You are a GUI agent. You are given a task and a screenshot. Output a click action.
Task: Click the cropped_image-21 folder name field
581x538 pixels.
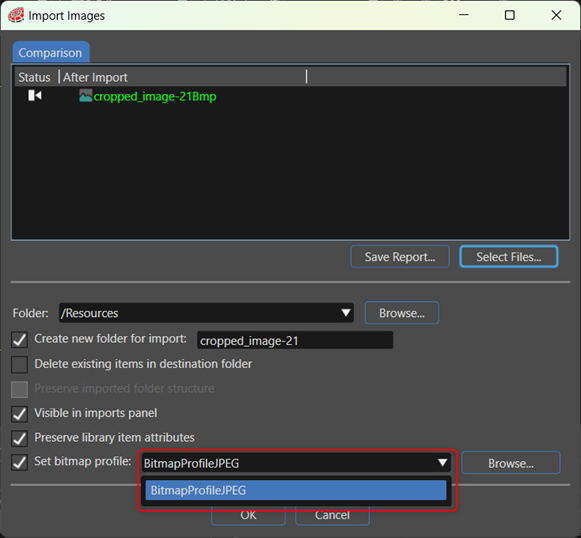[x=295, y=340]
